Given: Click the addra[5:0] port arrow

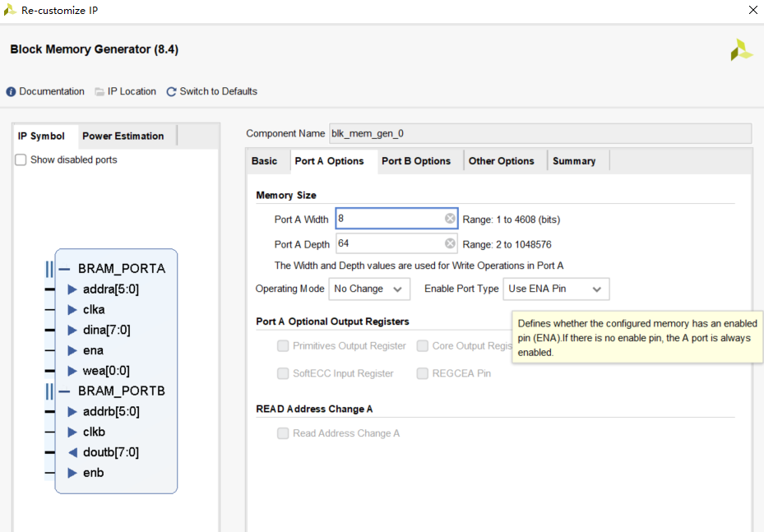Looking at the screenshot, I should click(72, 289).
